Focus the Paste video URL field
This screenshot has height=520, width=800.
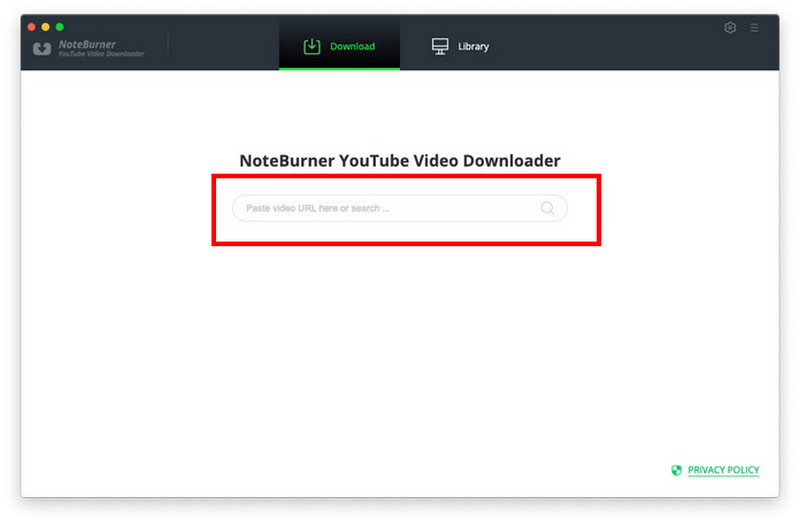(399, 208)
